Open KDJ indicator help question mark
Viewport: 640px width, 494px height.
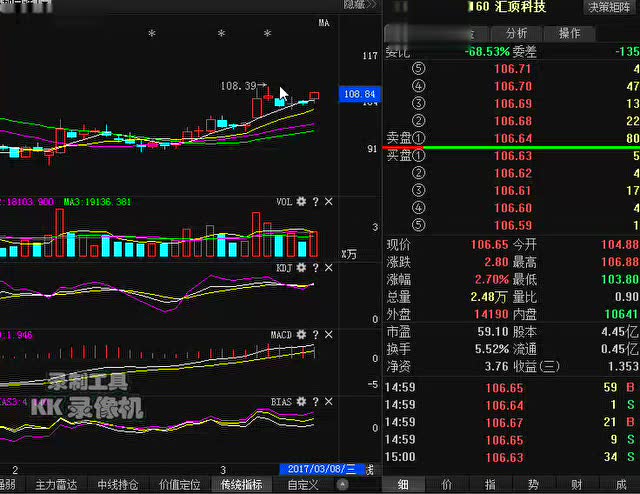[x=315, y=267]
